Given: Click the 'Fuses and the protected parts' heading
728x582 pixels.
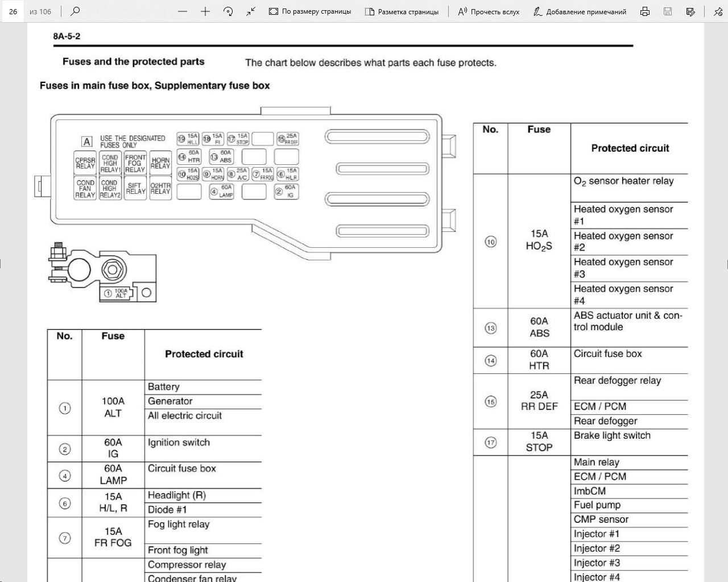Looking at the screenshot, I should [133, 62].
